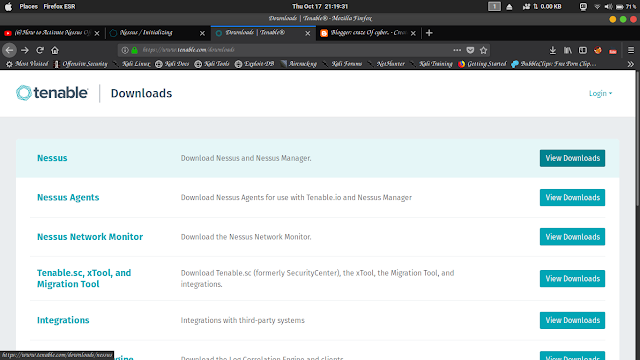The height and width of the screenshot is (360, 640).
Task: Click the green padlock security icon
Action: [134, 50]
